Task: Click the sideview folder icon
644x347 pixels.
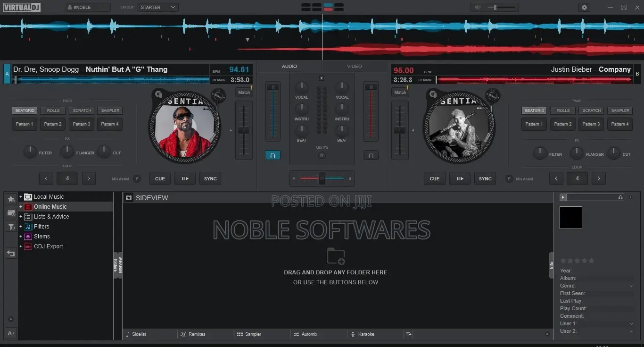Action: [129, 197]
